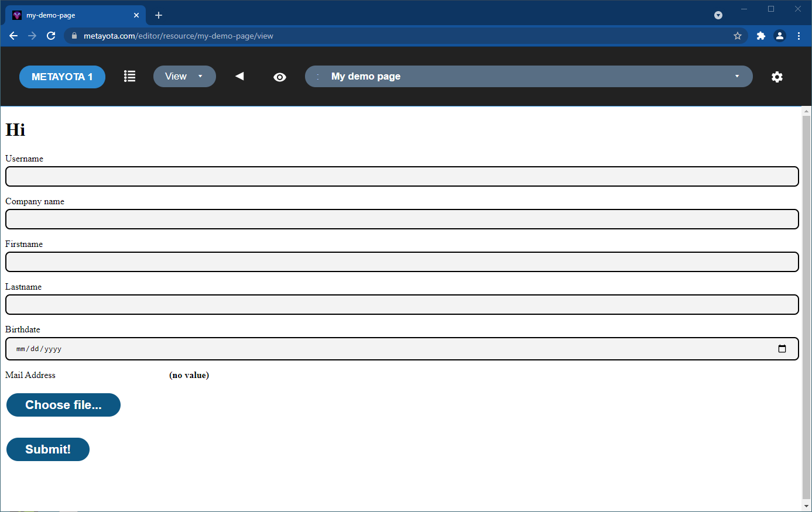812x512 pixels.
Task: Click the address bar URL
Action: pos(179,36)
